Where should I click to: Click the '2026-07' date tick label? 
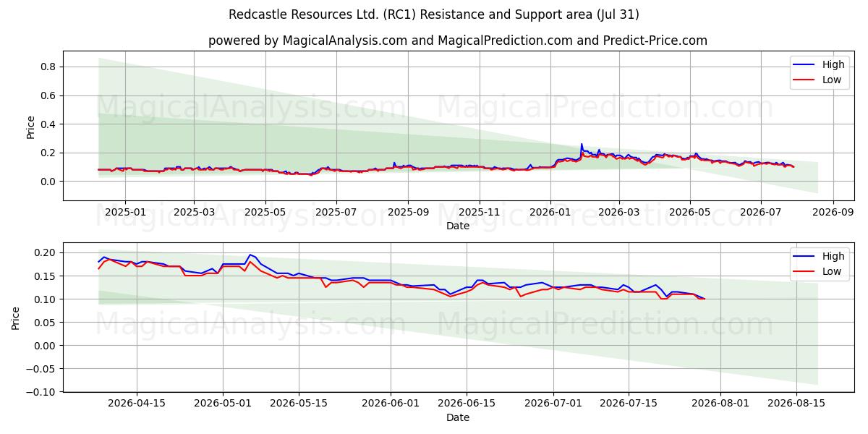(761, 212)
